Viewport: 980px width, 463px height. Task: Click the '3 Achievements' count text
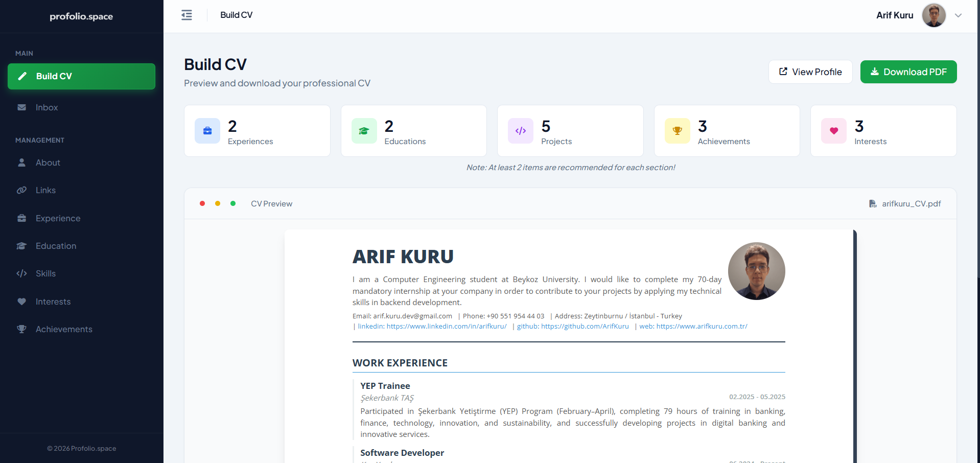point(724,132)
